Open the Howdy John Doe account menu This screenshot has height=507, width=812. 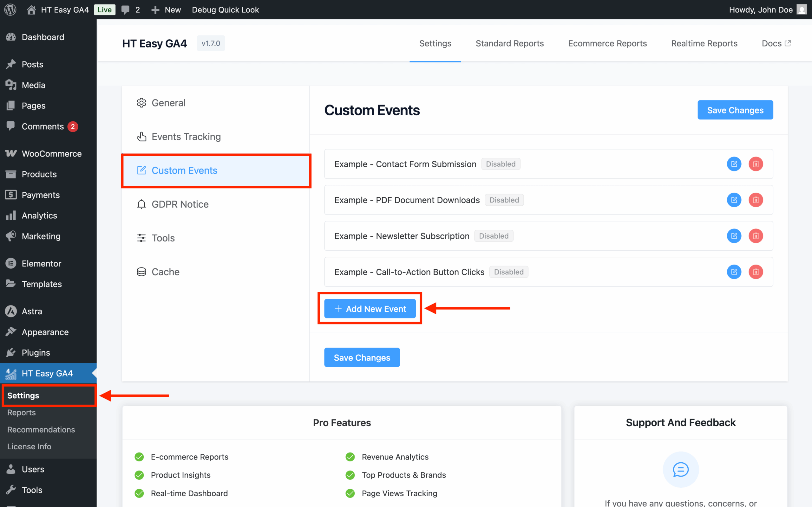(760, 10)
